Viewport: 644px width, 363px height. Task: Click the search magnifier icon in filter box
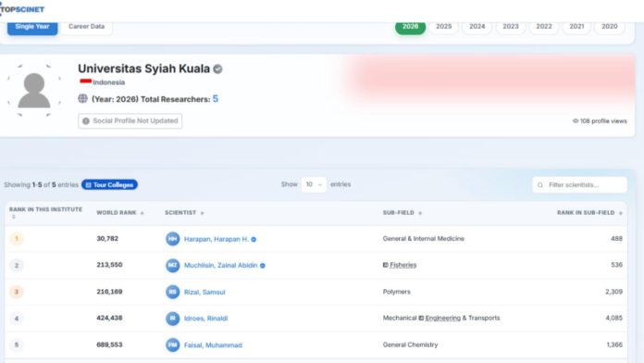[540, 185]
